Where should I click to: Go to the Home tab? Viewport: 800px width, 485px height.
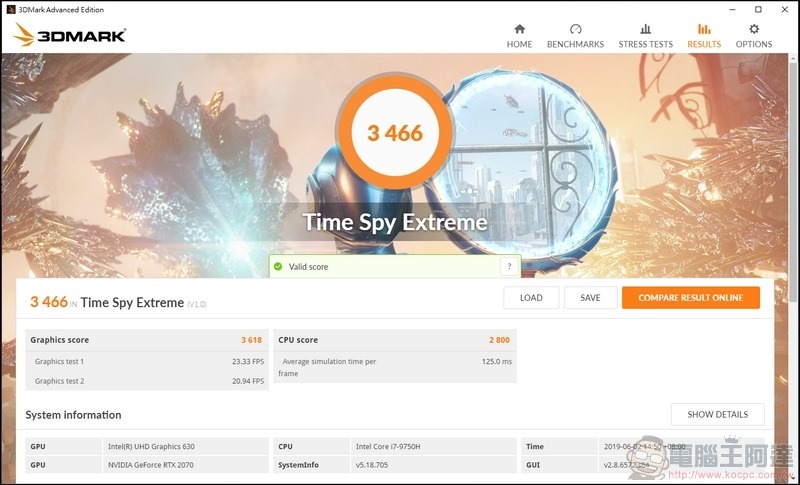(x=519, y=36)
